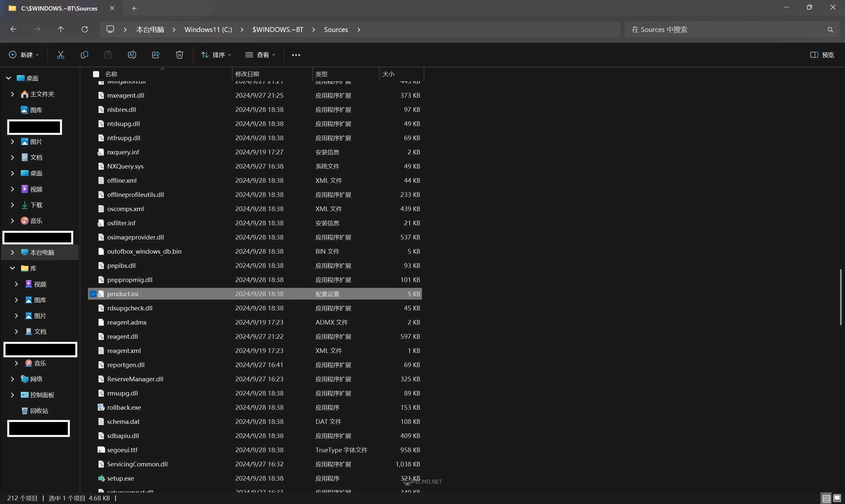Expand This PC in navigation tree
The image size is (845, 504).
click(x=12, y=252)
